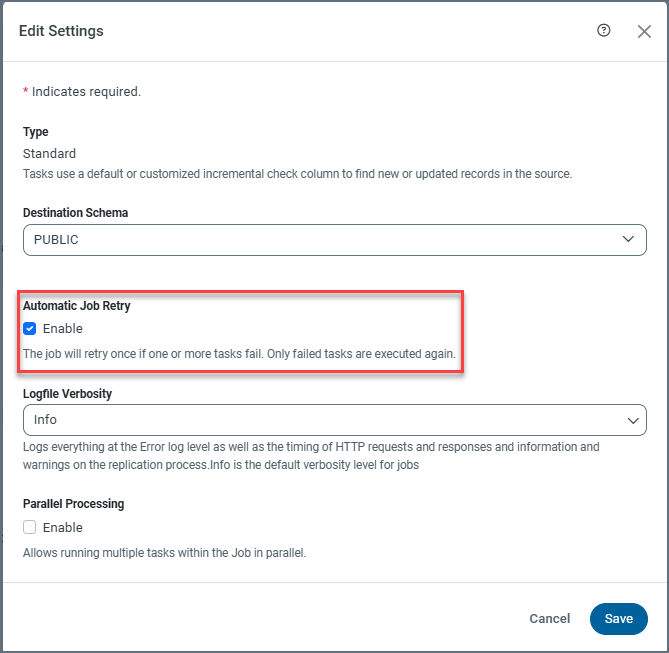The height and width of the screenshot is (653, 669).
Task: Enable the Parallel Processing checkbox
Action: click(30, 527)
